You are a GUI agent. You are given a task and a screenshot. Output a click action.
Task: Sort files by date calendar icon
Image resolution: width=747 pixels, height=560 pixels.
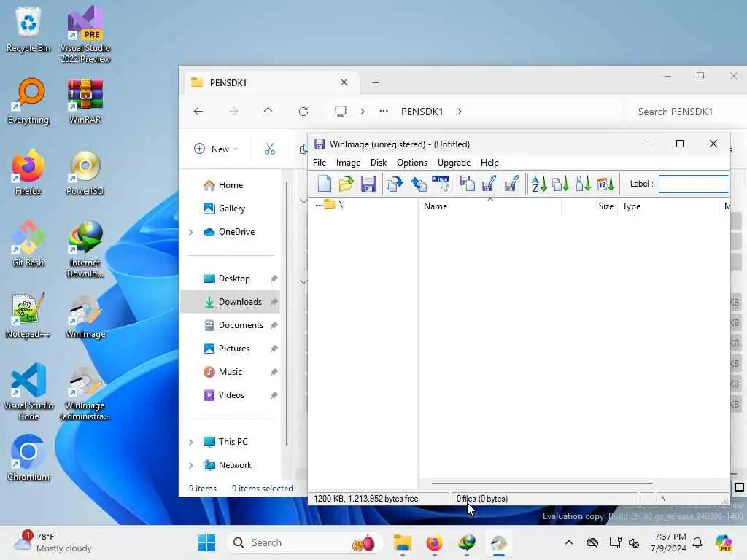click(x=605, y=184)
